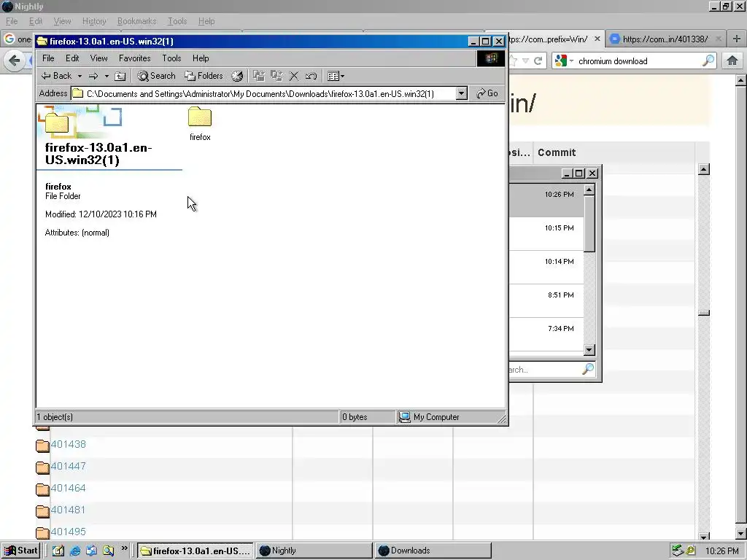The image size is (747, 560).
Task: Open the Back history dropdown arrow
Action: tap(80, 76)
